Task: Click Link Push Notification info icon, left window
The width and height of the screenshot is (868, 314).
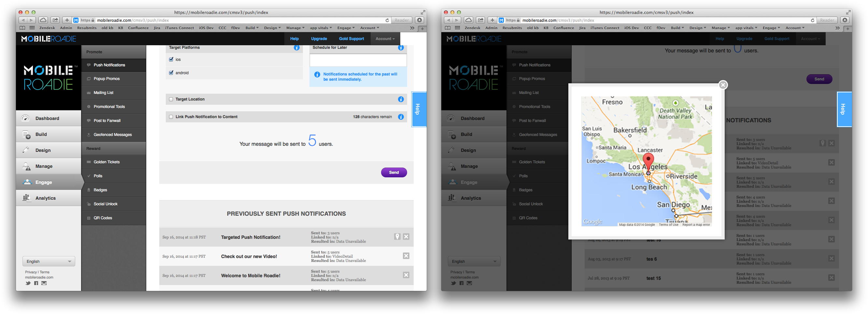Action: coord(401,117)
